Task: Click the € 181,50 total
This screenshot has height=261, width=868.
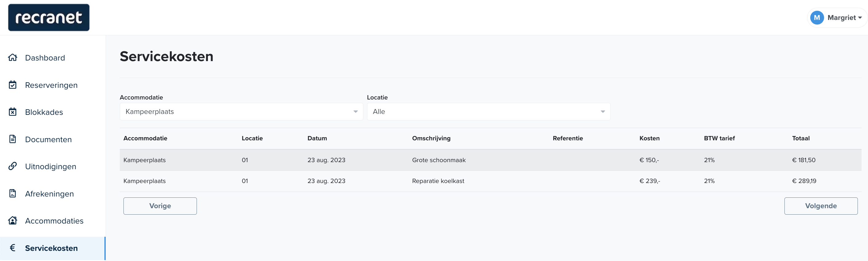Action: tap(803, 160)
